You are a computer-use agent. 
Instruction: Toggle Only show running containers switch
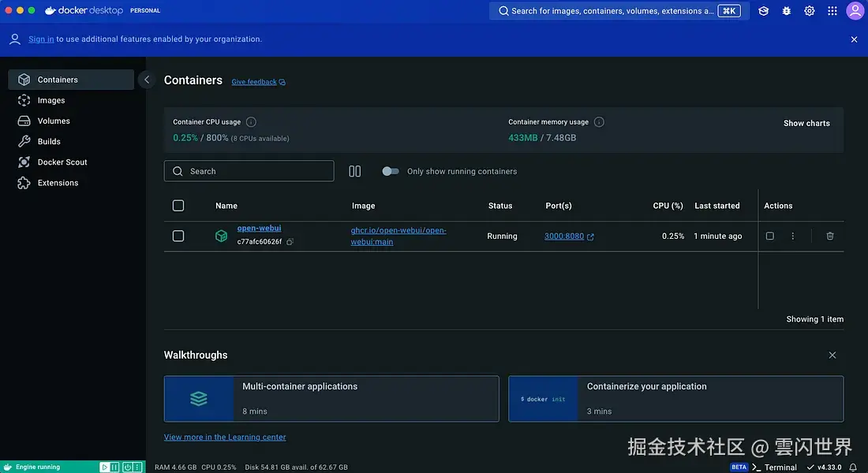[391, 172]
